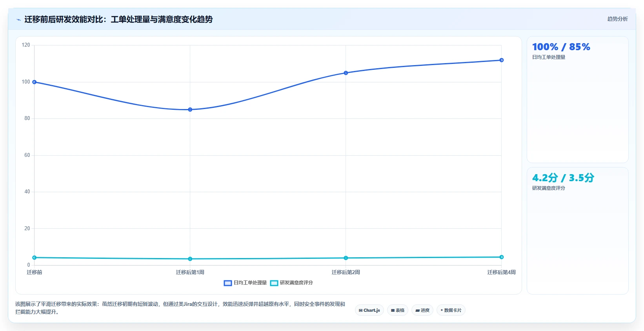Image resolution: width=644 pixels, height=331 pixels.
Task: Toggle the 日均工单处理量 legend item
Action: click(245, 283)
